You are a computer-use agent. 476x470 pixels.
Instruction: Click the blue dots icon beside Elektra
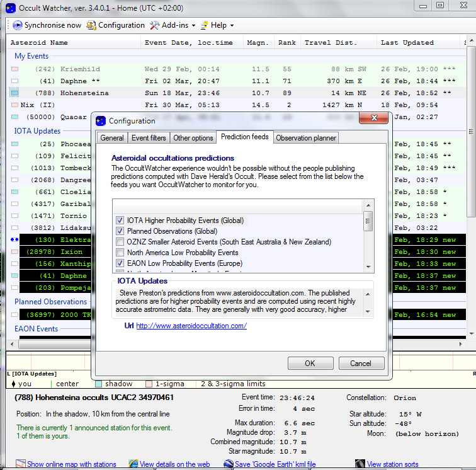click(14, 239)
